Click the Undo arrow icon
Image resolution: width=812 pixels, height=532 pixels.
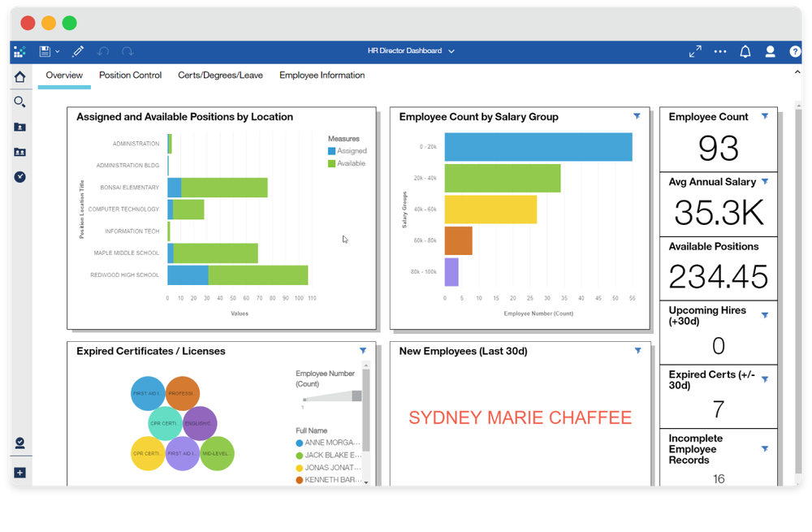(103, 50)
